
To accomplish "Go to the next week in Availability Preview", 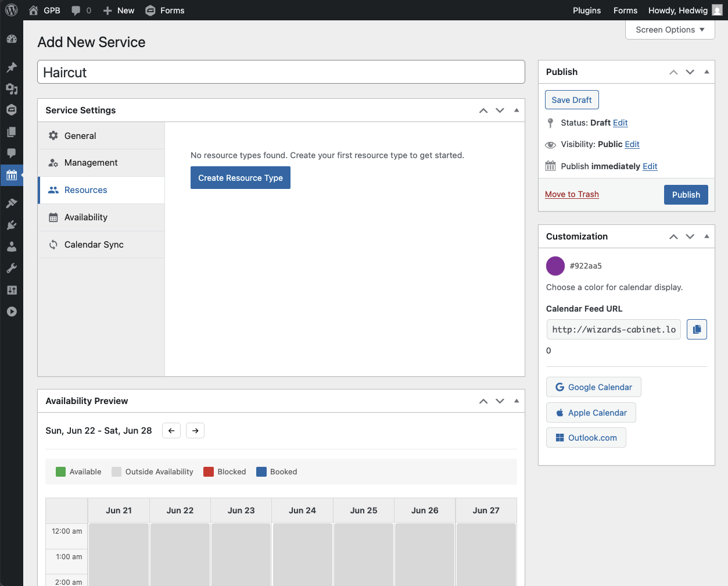I will [195, 431].
